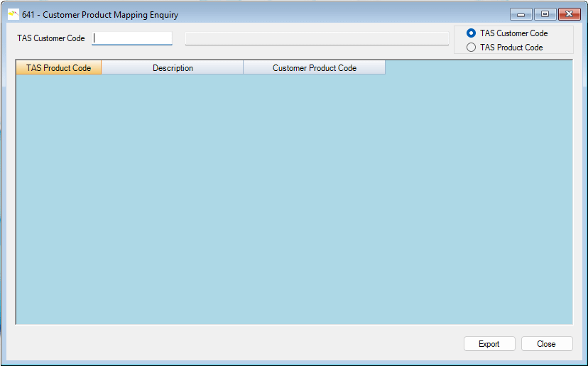The width and height of the screenshot is (588, 366).
Task: Sort by the TAS Product Code column header
Action: pyautogui.click(x=58, y=68)
